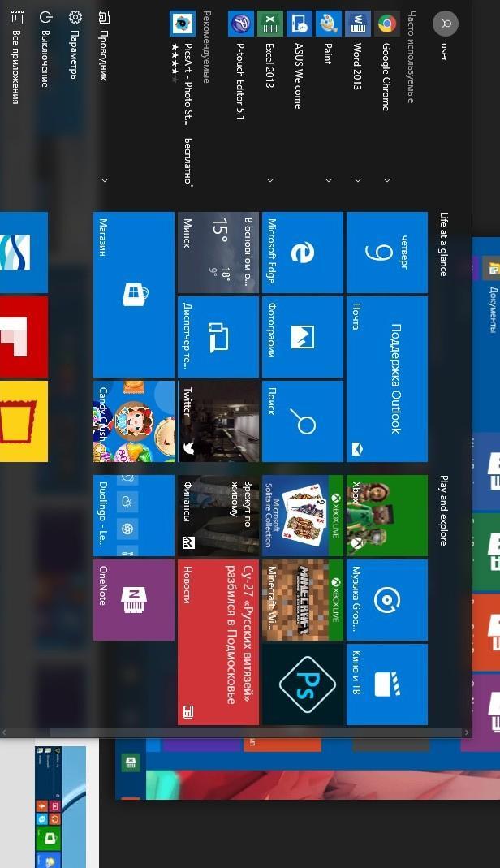Select the small desktop thumbnail in background window
The image size is (500, 868).
click(x=60, y=807)
